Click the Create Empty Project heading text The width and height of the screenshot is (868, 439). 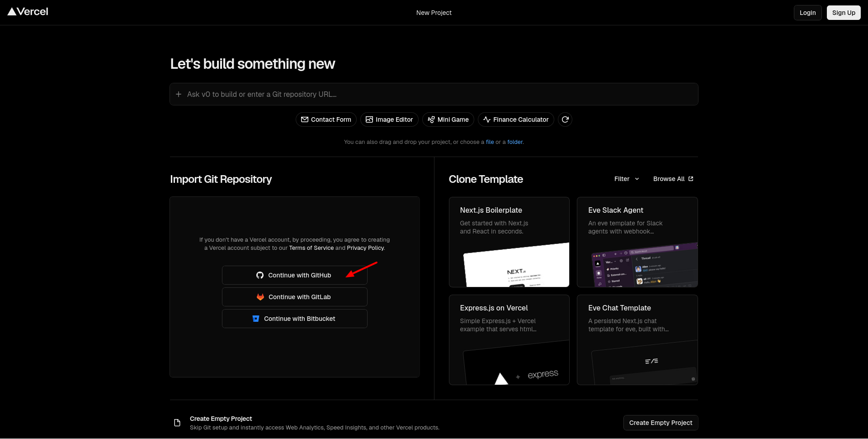click(x=221, y=419)
